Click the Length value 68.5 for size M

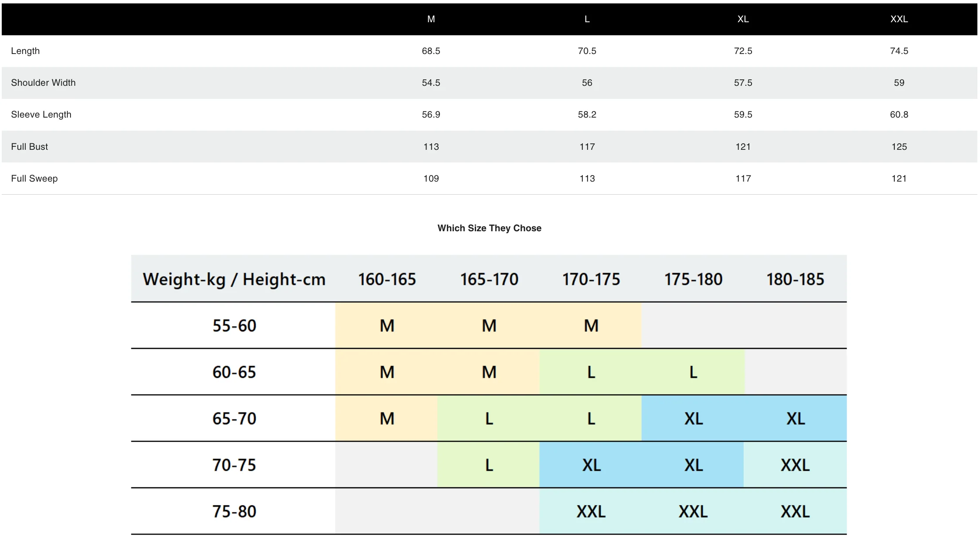click(431, 51)
